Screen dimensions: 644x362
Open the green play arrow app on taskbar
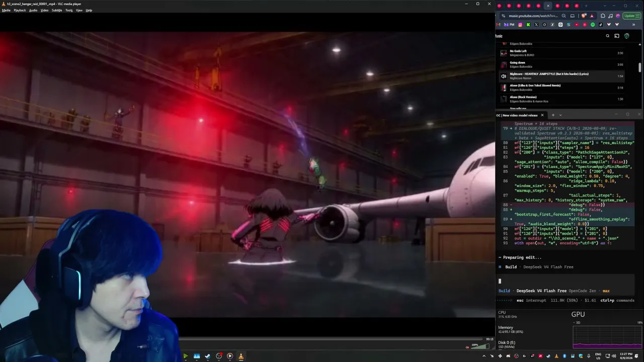186,356
